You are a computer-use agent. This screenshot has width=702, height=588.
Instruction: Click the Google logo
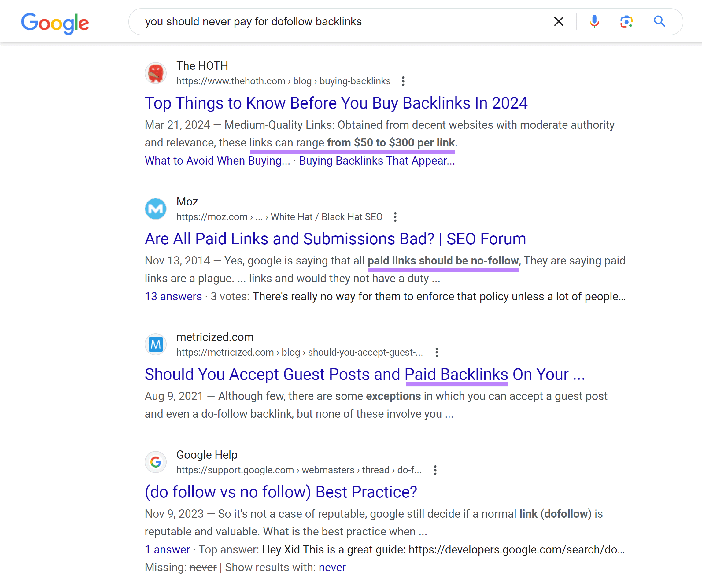(55, 22)
